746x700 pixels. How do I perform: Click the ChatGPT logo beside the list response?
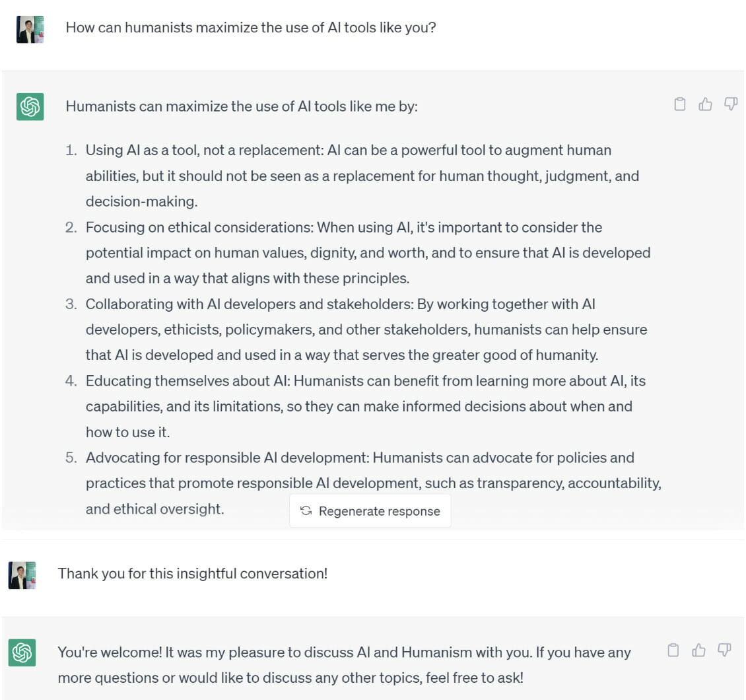[30, 106]
